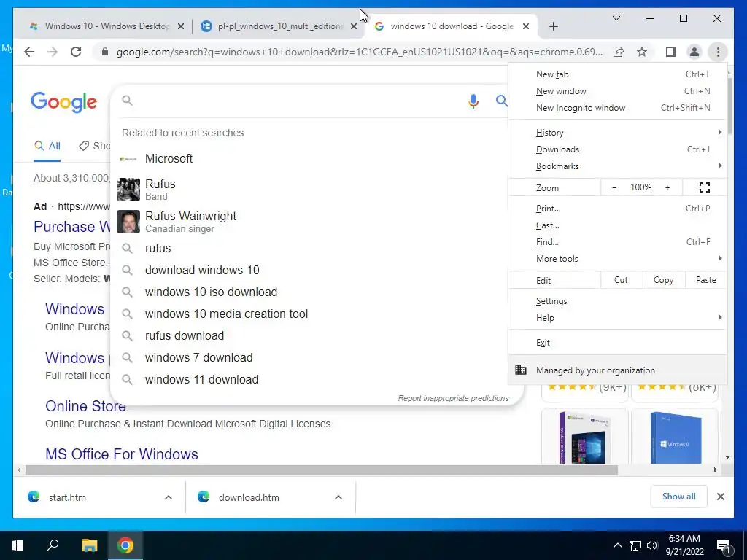Open the side panel icon
The image size is (747, 560).
coord(671,52)
